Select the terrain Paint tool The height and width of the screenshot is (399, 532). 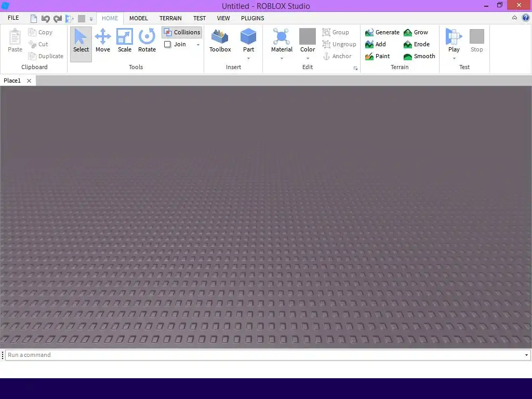tap(377, 56)
